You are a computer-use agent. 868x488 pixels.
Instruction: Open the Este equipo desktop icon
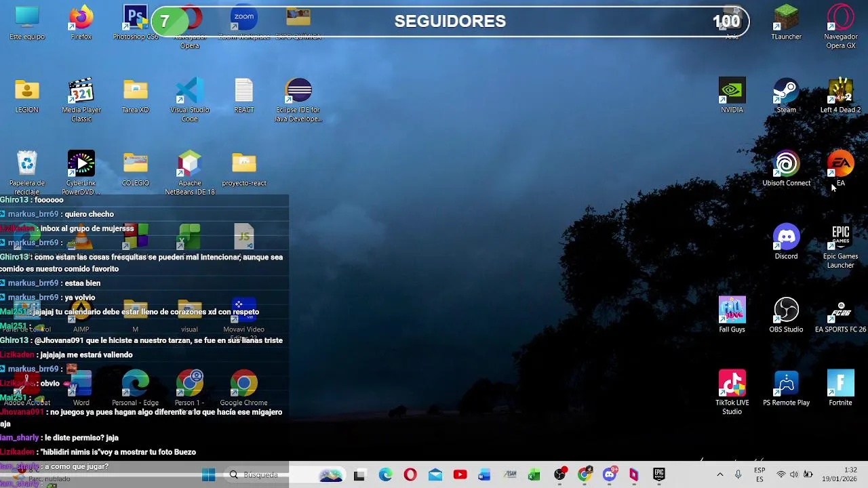pos(27,22)
